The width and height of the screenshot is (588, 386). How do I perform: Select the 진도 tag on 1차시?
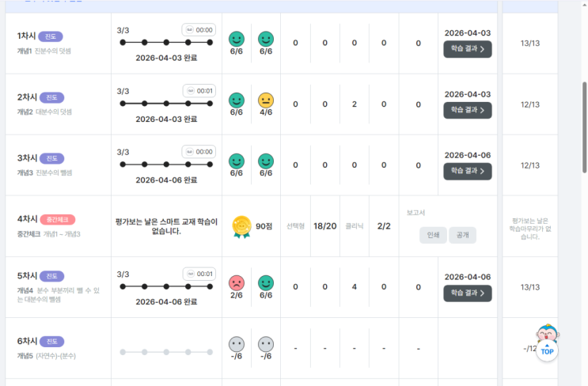coord(51,36)
